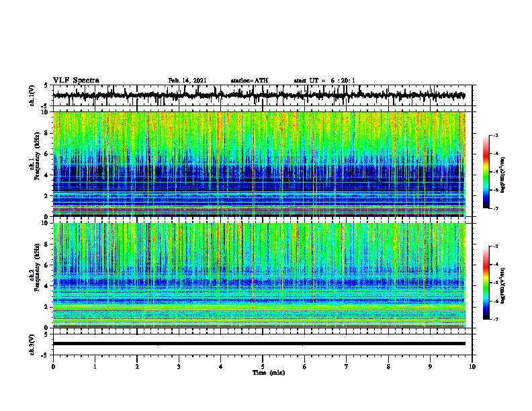Click time axis tick label "5"
The height and width of the screenshot is (411, 532).
coord(263,367)
